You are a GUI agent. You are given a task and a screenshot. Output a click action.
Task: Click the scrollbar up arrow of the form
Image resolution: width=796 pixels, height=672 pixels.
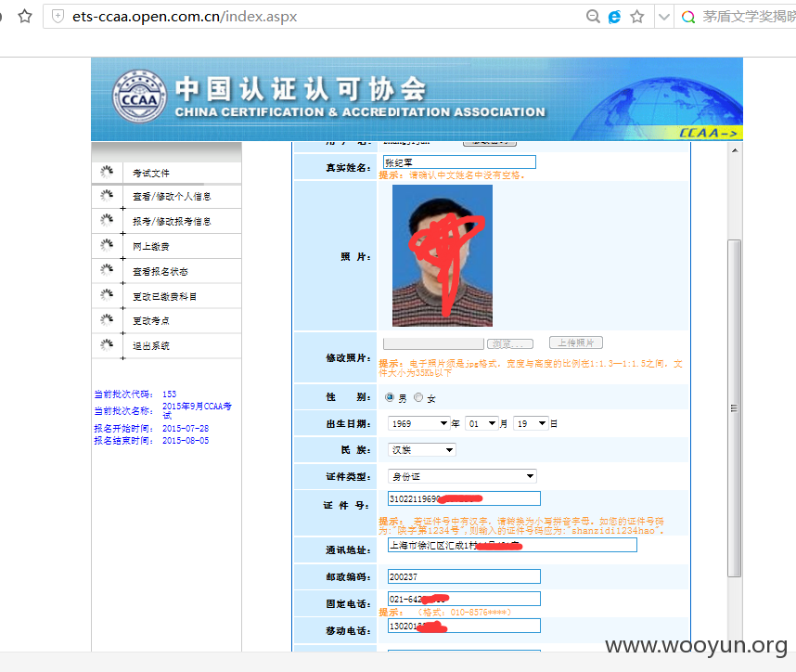pyautogui.click(x=735, y=150)
